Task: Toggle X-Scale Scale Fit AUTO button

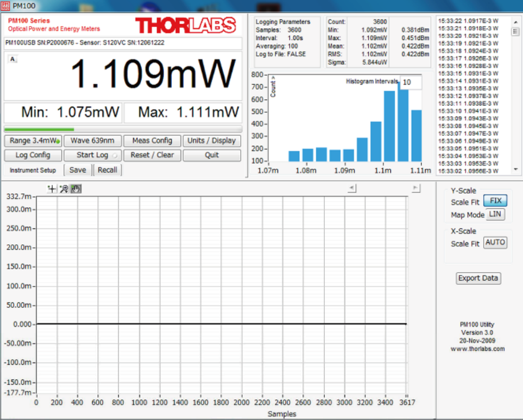Action: 495,243
